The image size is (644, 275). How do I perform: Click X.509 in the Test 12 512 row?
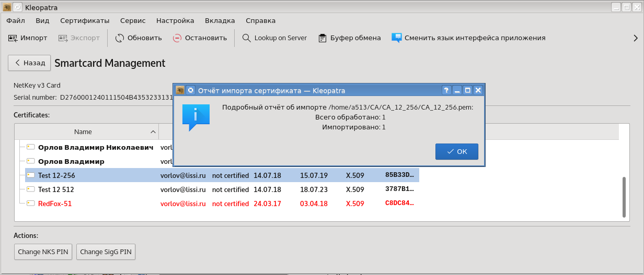tap(355, 189)
